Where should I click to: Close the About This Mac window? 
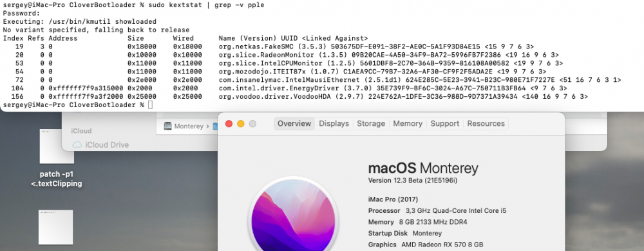[x=229, y=123]
